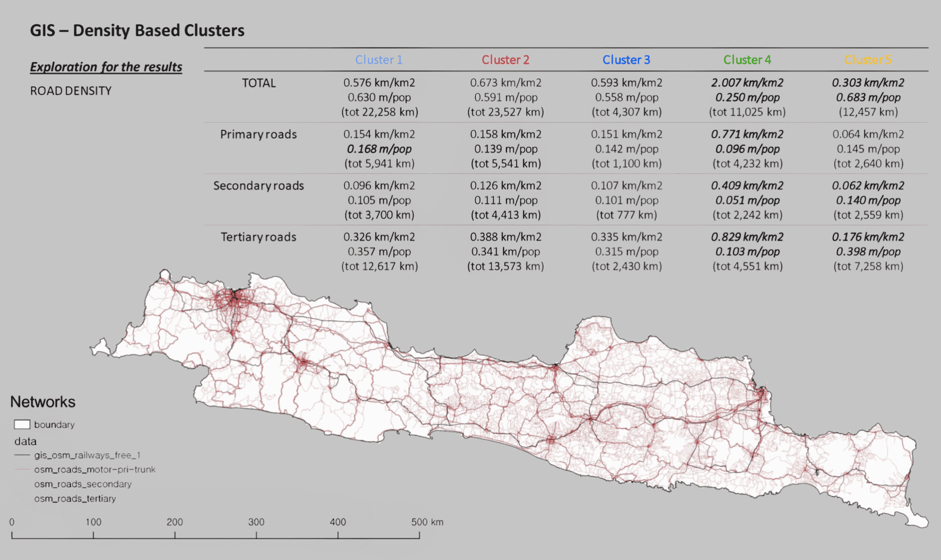Click the value '0.158 km/km2'
Image resolution: width=941 pixels, height=560 pixels.
(506, 135)
